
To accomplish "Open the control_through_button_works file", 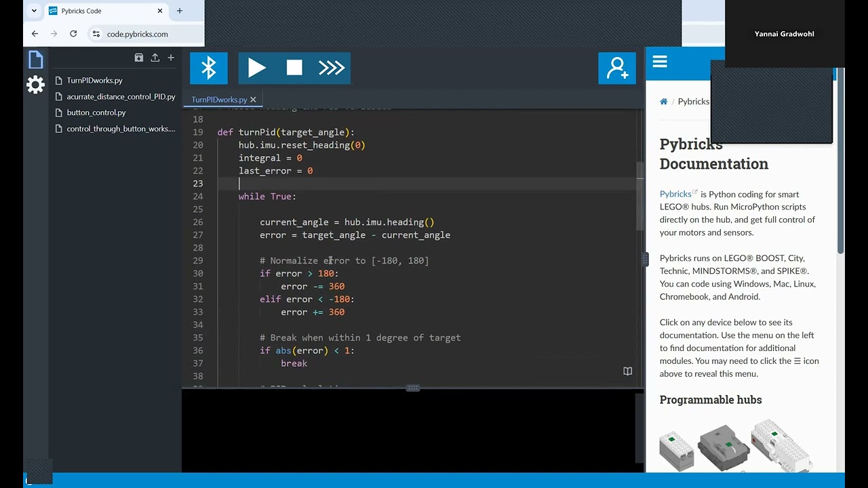I will pyautogui.click(x=121, y=129).
